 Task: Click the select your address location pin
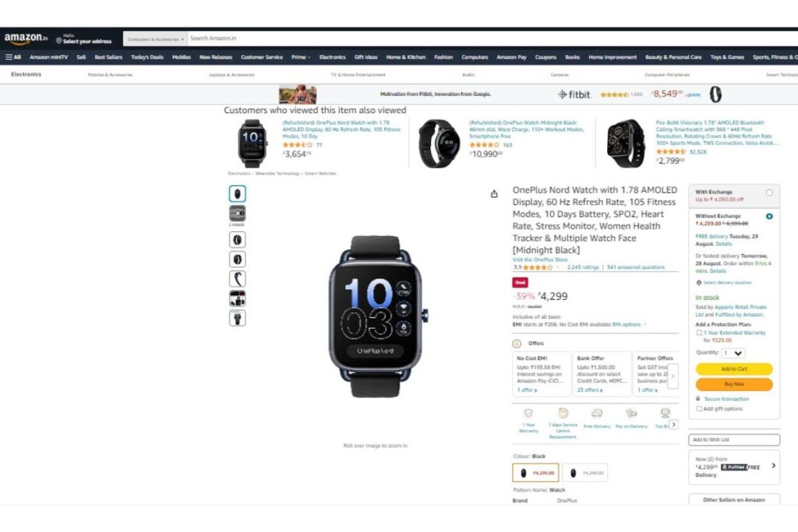tap(59, 41)
